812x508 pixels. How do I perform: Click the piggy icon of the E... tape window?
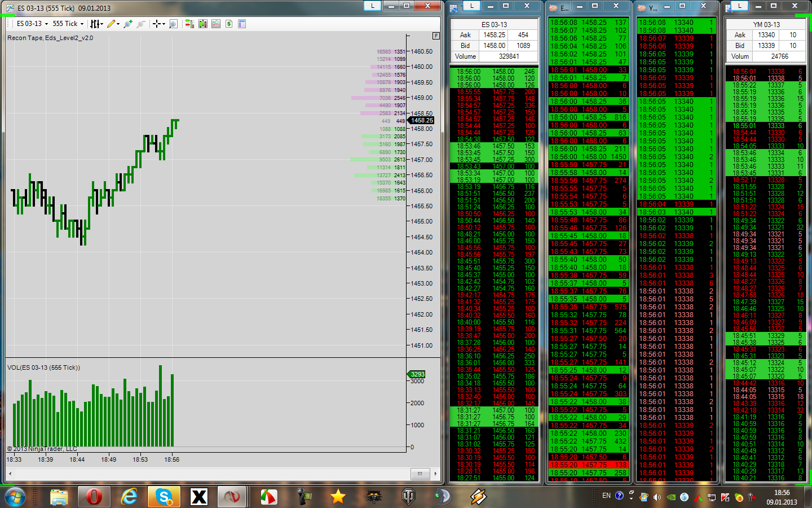click(x=553, y=8)
